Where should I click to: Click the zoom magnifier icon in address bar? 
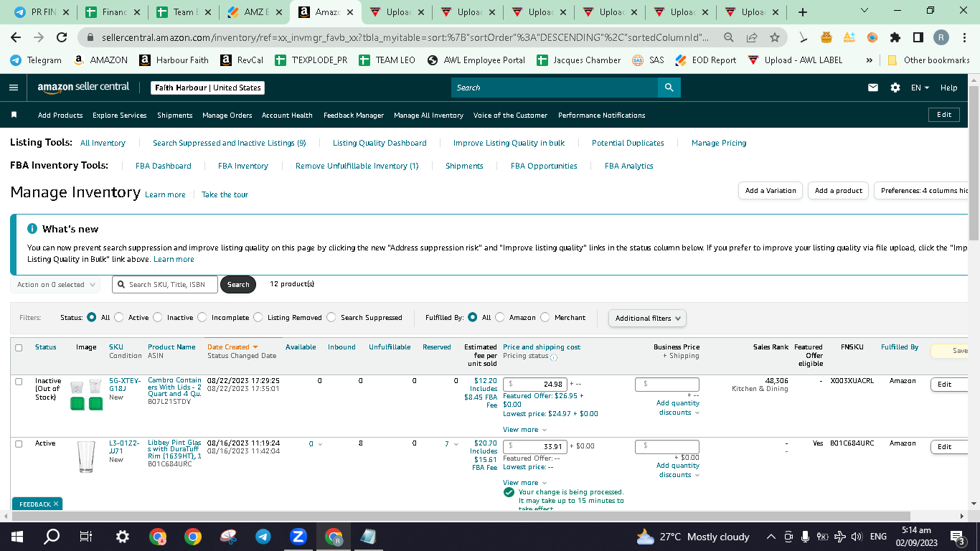(x=729, y=37)
